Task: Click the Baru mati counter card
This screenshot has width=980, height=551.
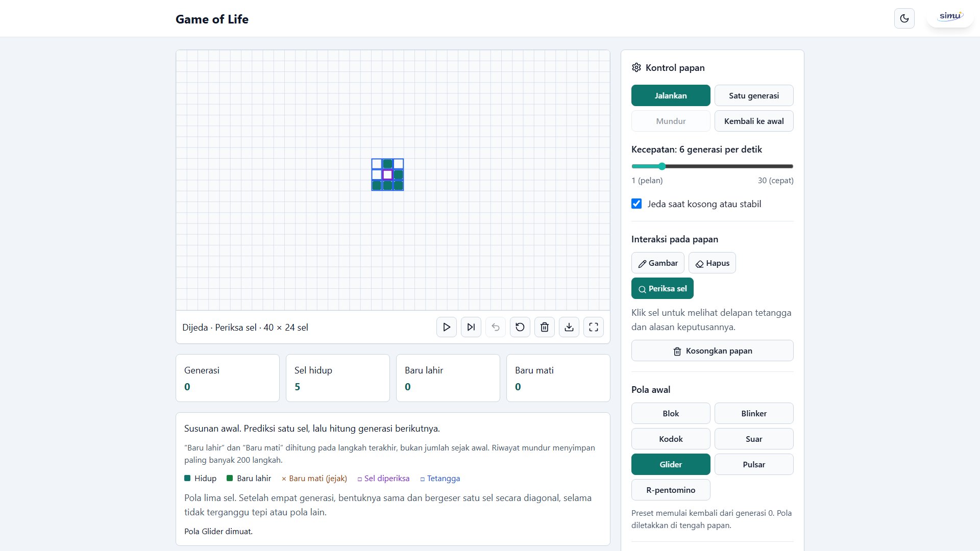Action: click(x=558, y=378)
